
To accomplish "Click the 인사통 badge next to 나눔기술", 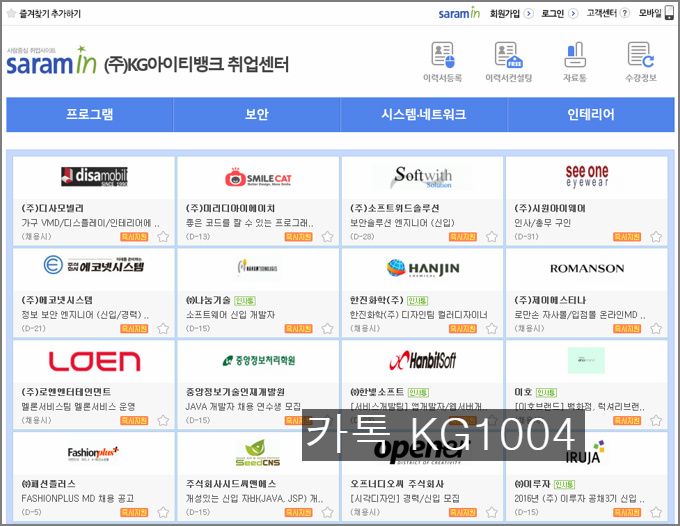I will (245, 301).
